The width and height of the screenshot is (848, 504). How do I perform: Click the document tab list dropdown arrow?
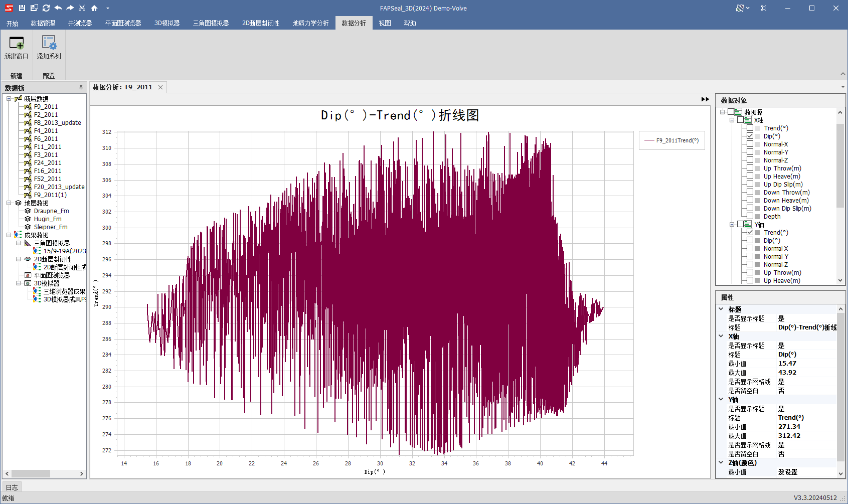(843, 87)
